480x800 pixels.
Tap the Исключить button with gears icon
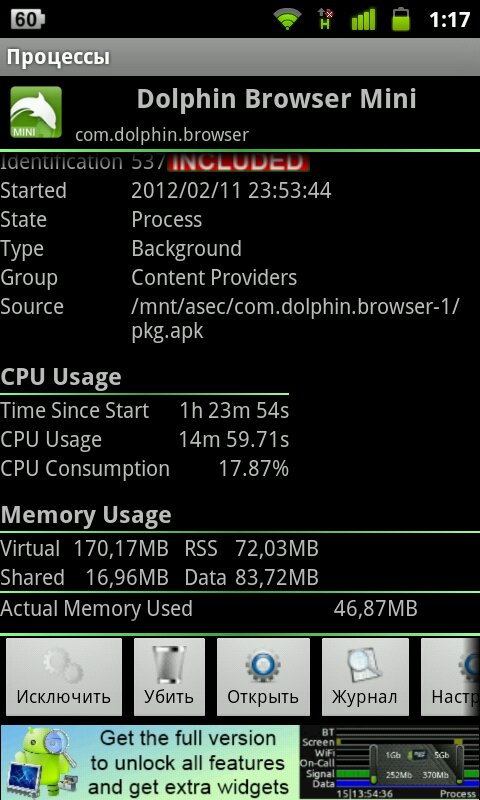point(64,677)
